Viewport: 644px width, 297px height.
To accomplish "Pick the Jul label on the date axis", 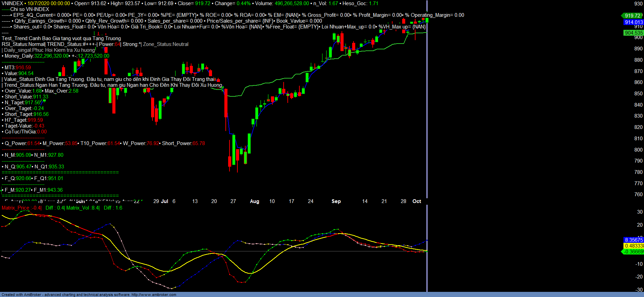I will coord(164,201).
